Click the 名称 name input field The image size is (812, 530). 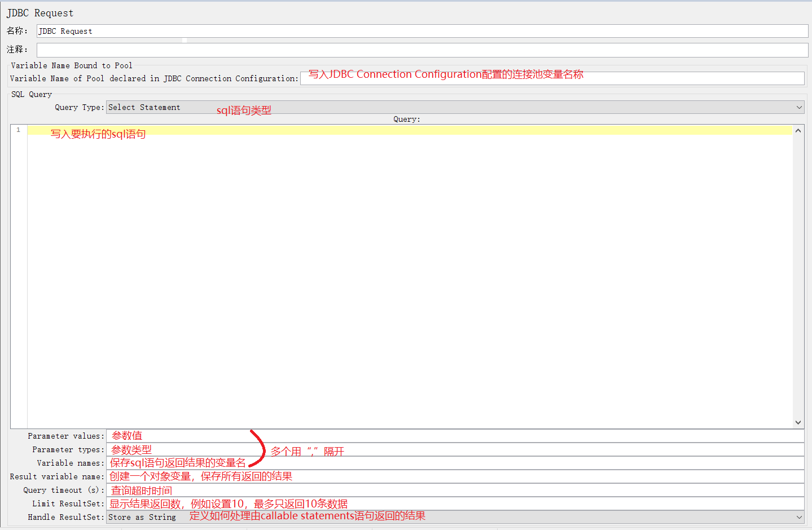click(x=422, y=31)
